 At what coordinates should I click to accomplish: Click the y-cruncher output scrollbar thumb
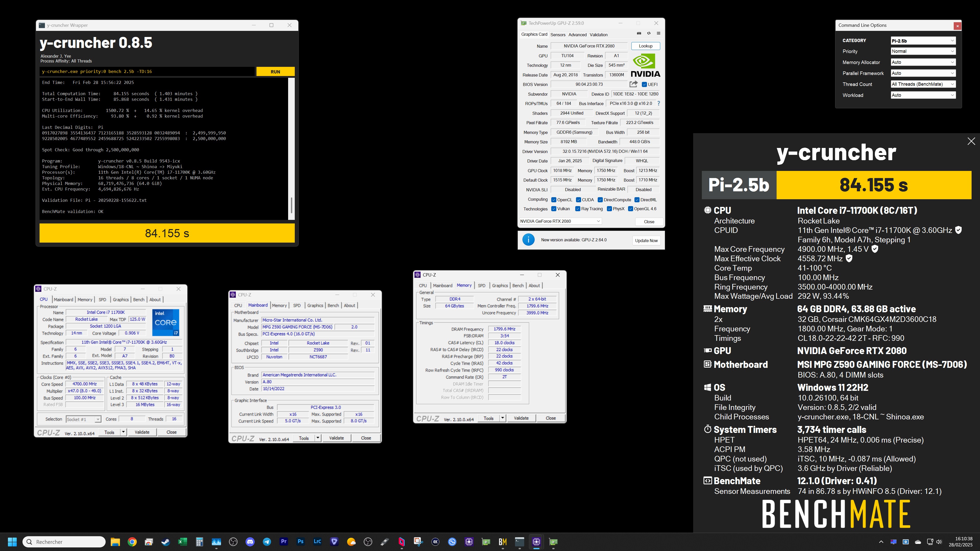click(x=291, y=205)
